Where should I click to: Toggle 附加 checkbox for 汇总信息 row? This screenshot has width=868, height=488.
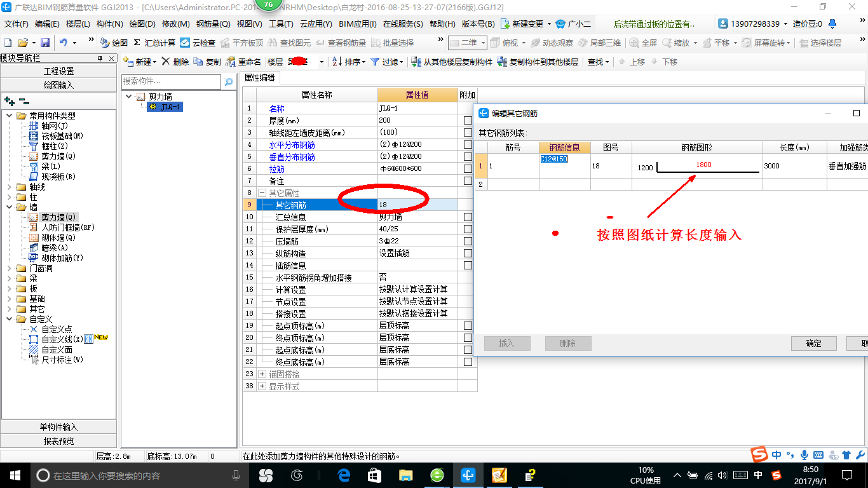pyautogui.click(x=468, y=217)
